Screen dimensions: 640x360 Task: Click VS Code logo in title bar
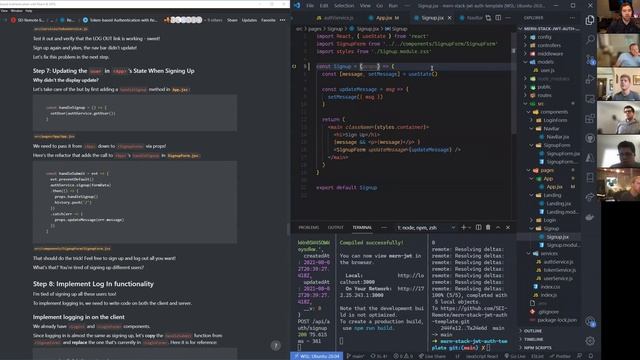point(297,5)
